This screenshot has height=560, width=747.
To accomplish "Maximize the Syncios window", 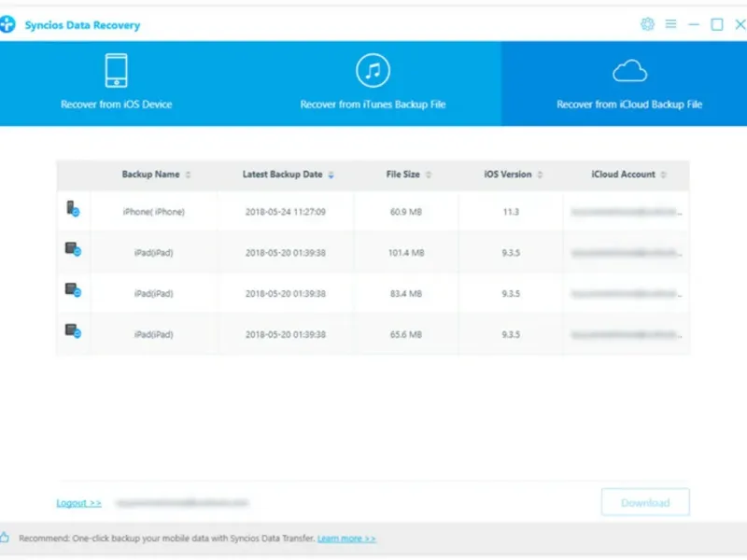I will click(716, 24).
